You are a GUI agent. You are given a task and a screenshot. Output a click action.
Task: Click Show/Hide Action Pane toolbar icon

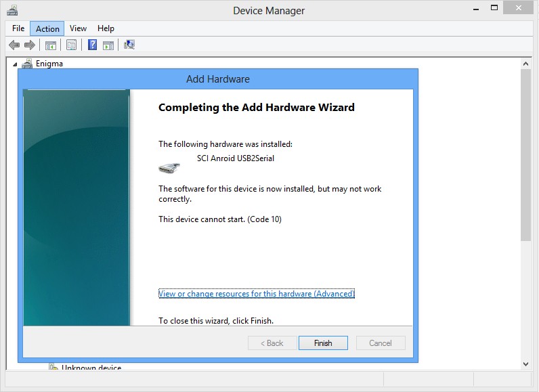click(108, 45)
